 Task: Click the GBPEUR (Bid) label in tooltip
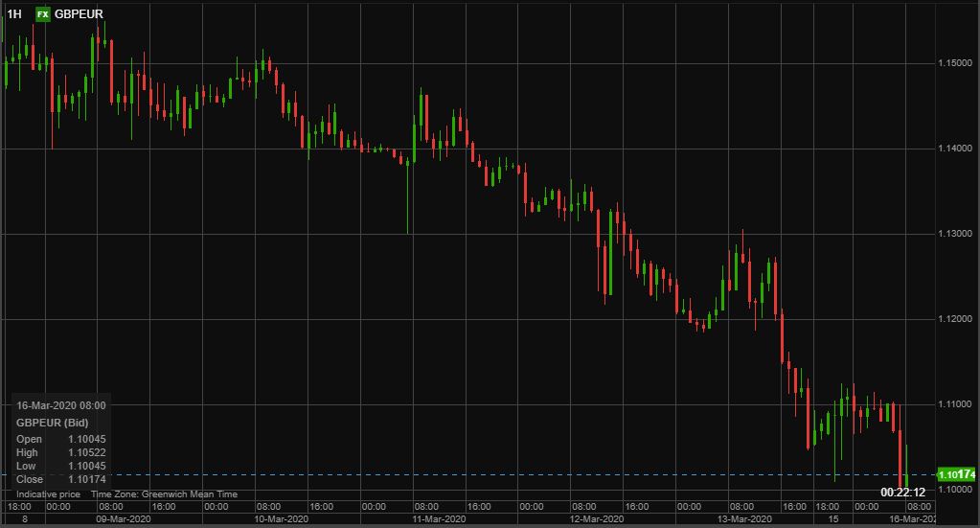pos(53,423)
